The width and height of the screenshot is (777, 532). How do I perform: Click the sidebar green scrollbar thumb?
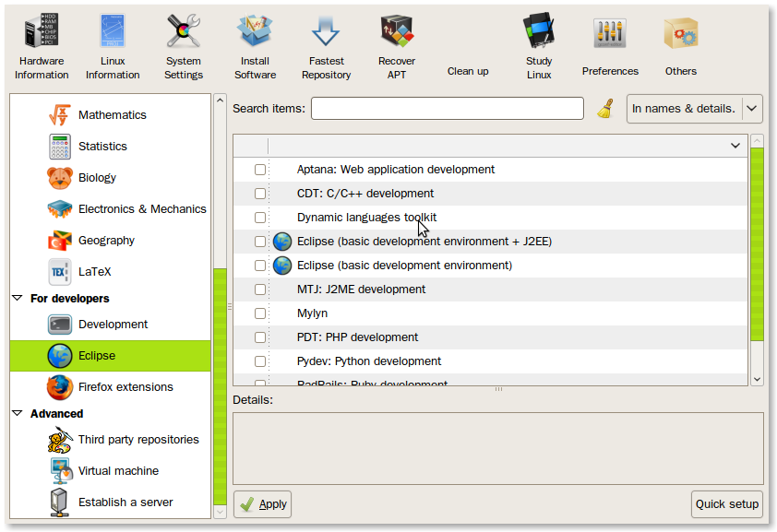[x=220, y=386]
